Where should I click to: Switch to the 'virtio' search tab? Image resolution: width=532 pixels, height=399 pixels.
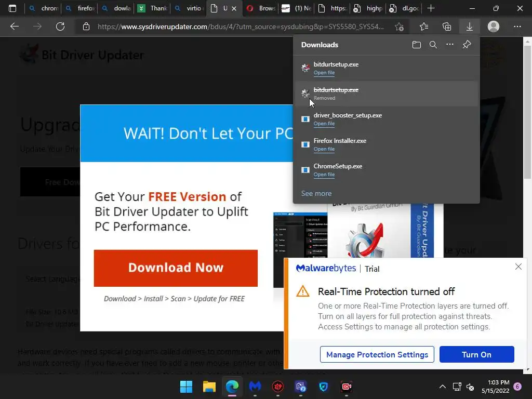click(x=189, y=8)
